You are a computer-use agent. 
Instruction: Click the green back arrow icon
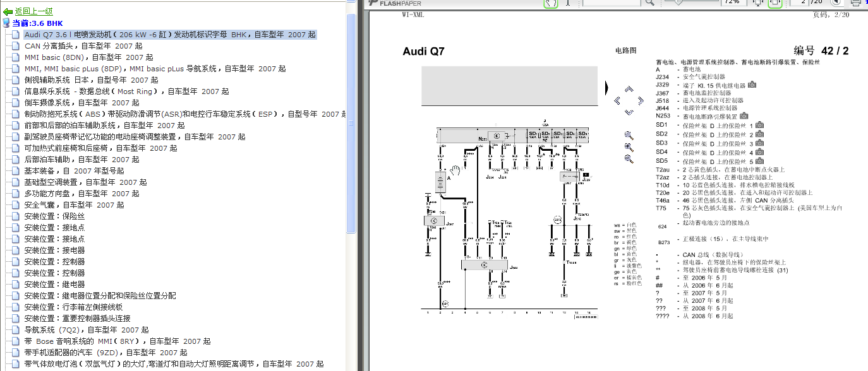(8, 12)
